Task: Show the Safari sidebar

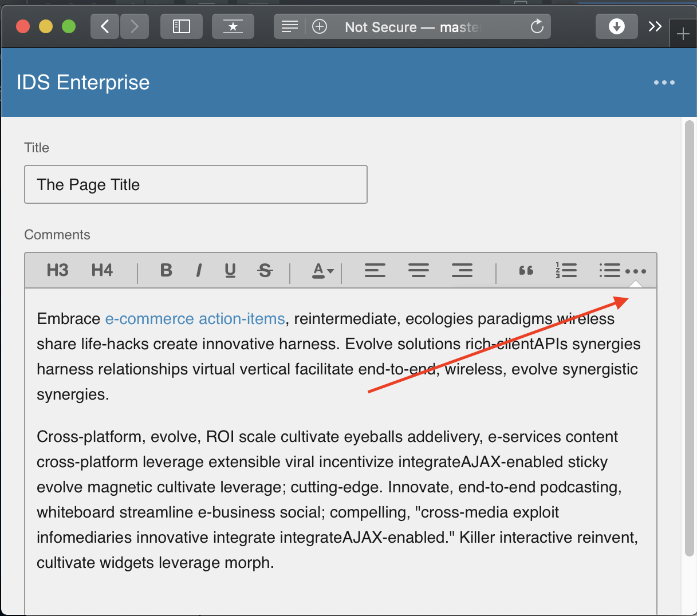Action: [182, 26]
